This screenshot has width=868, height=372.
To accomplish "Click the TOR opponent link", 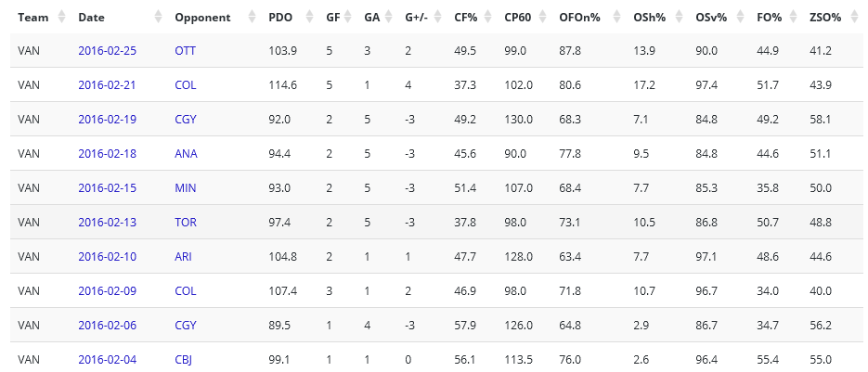I will pos(186,222).
